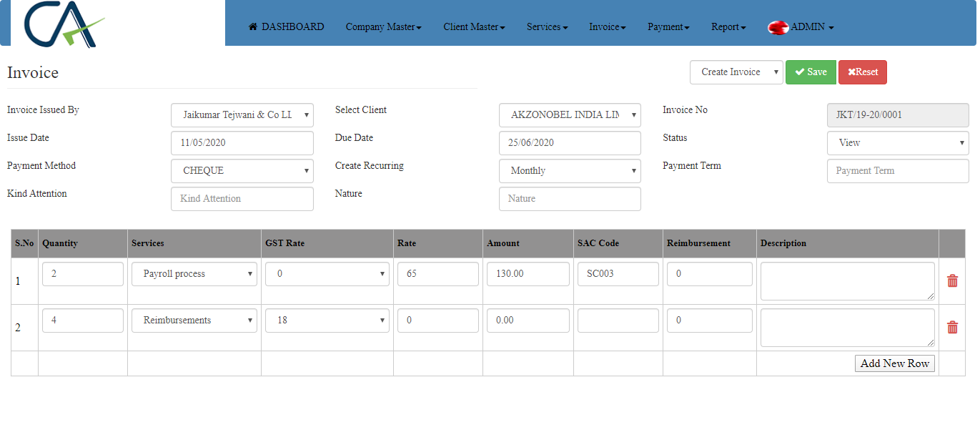Click Rate field showing 65
This screenshot has width=980, height=435.
pyautogui.click(x=438, y=274)
